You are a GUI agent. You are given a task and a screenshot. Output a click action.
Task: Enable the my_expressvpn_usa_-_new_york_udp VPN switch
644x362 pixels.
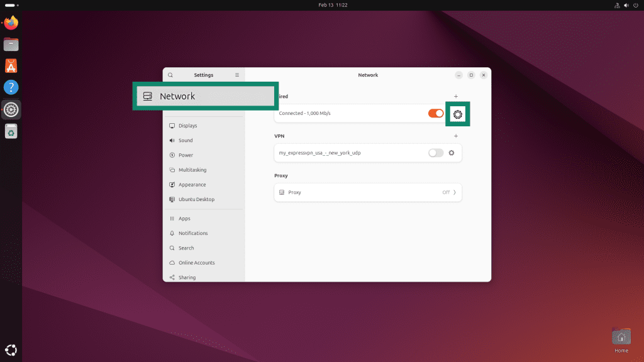tap(436, 153)
